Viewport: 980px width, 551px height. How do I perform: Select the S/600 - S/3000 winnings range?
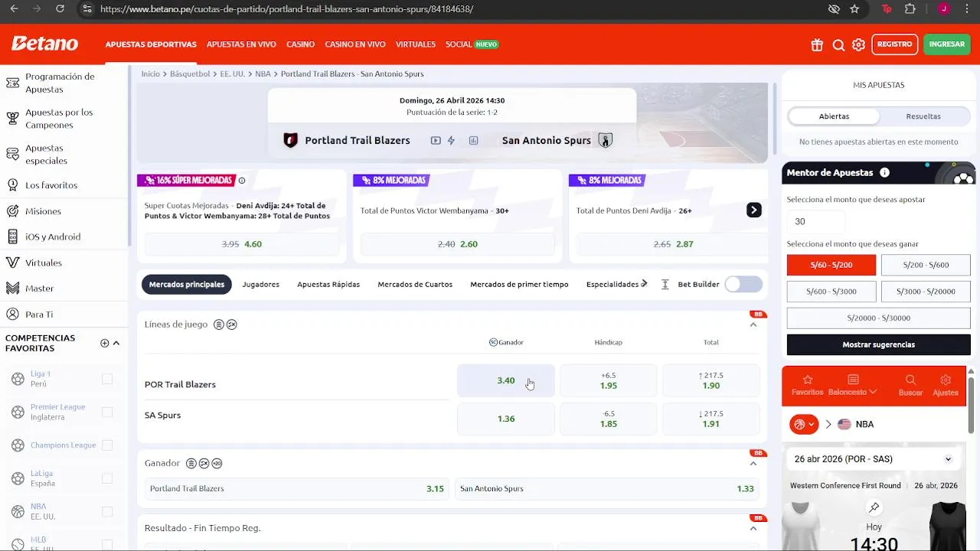[x=831, y=292]
